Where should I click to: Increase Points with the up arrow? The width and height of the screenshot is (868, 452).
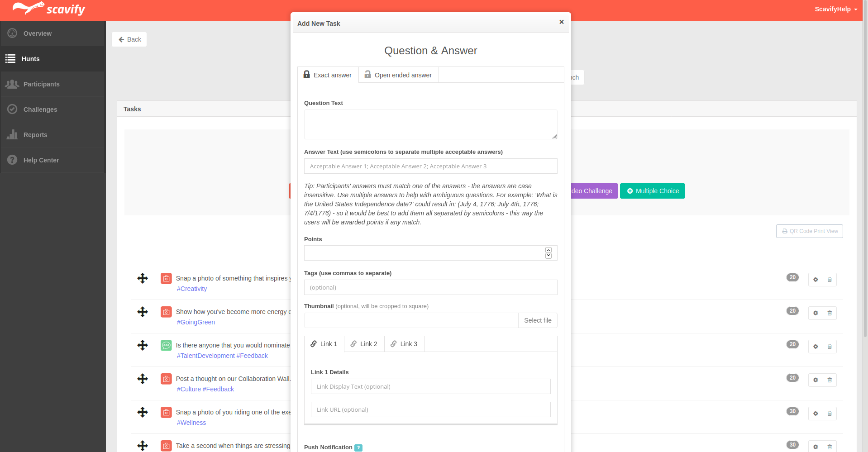(548, 250)
